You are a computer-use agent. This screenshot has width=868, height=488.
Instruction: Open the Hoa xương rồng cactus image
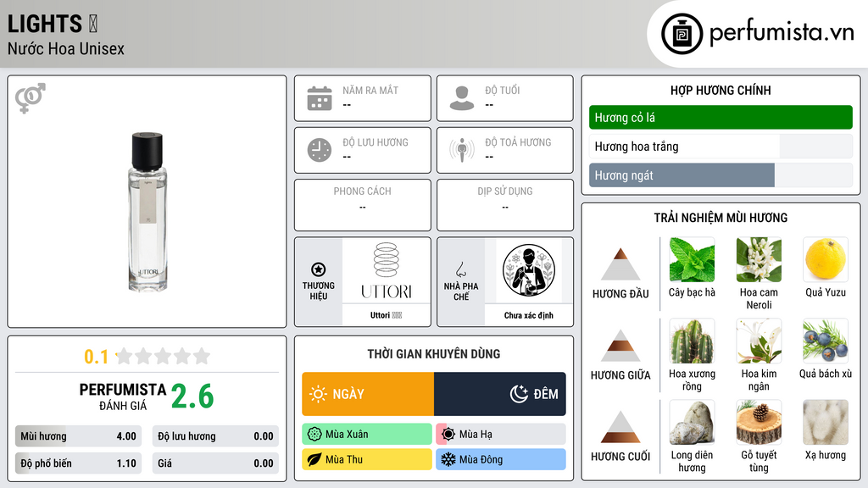click(x=692, y=341)
